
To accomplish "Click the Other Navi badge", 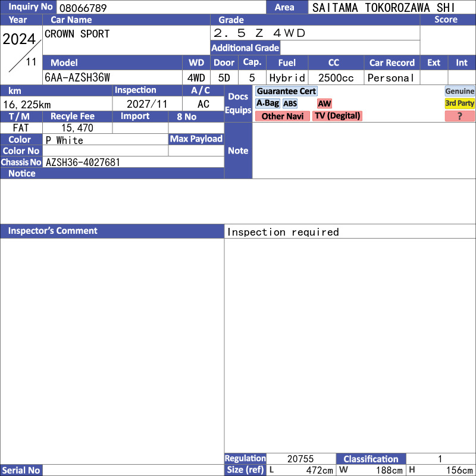I will (282, 116).
